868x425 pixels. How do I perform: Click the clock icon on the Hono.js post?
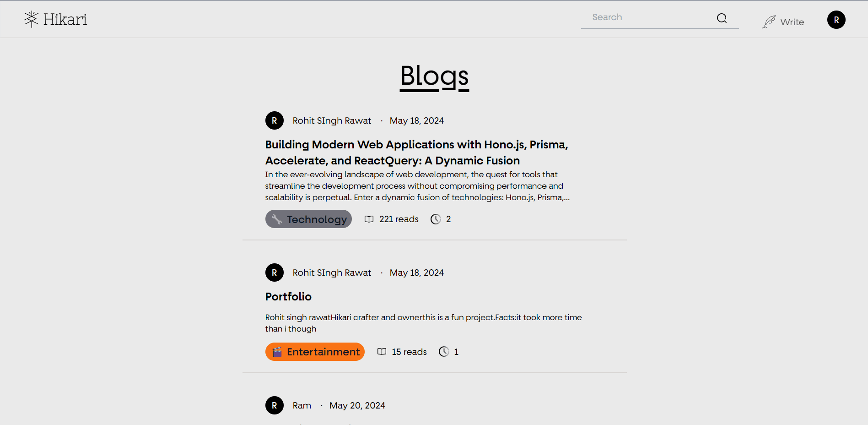[436, 219]
